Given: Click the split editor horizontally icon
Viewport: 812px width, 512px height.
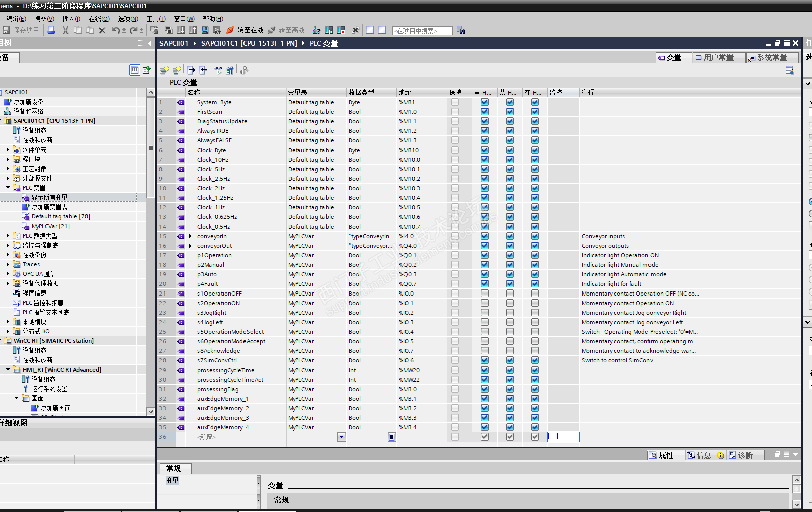Looking at the screenshot, I should (370, 30).
